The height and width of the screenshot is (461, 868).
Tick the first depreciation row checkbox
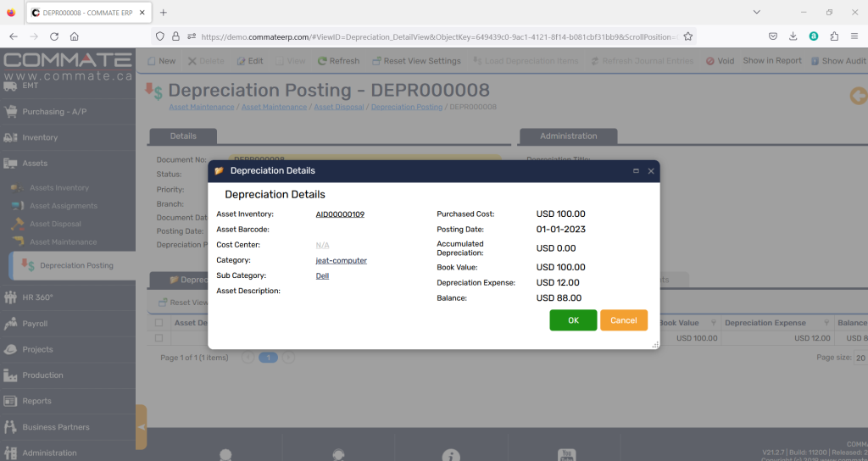coord(159,338)
